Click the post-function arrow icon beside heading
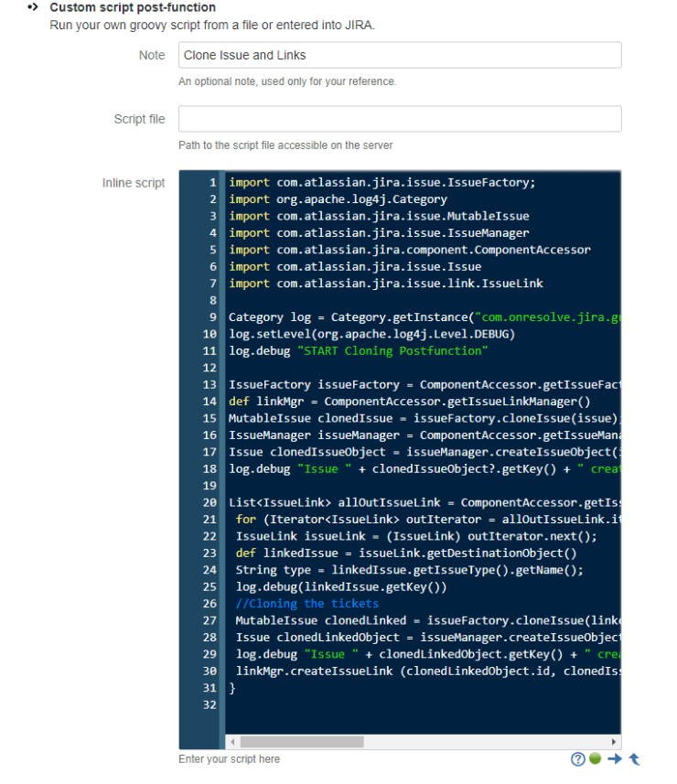 [34, 7]
